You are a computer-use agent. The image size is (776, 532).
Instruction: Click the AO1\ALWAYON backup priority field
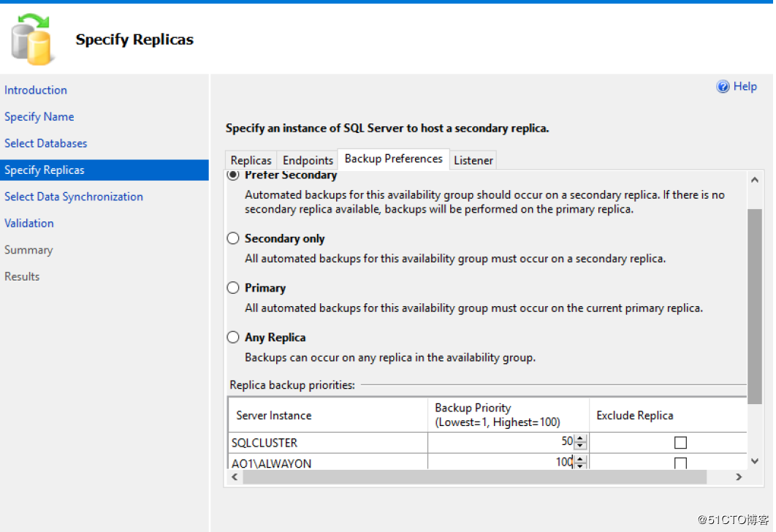[502, 463]
